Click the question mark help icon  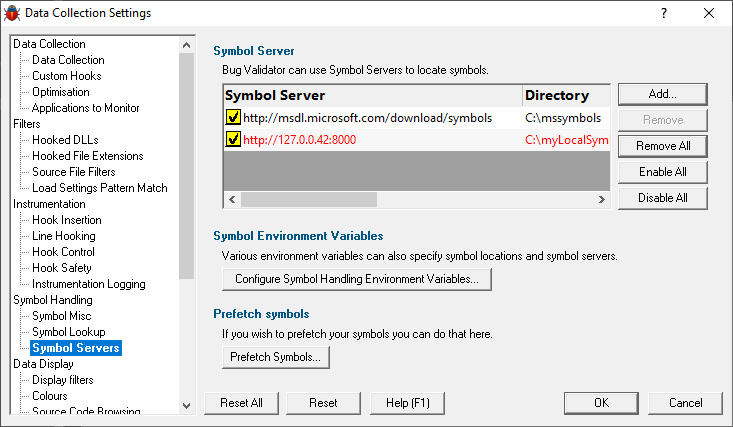pyautogui.click(x=664, y=13)
